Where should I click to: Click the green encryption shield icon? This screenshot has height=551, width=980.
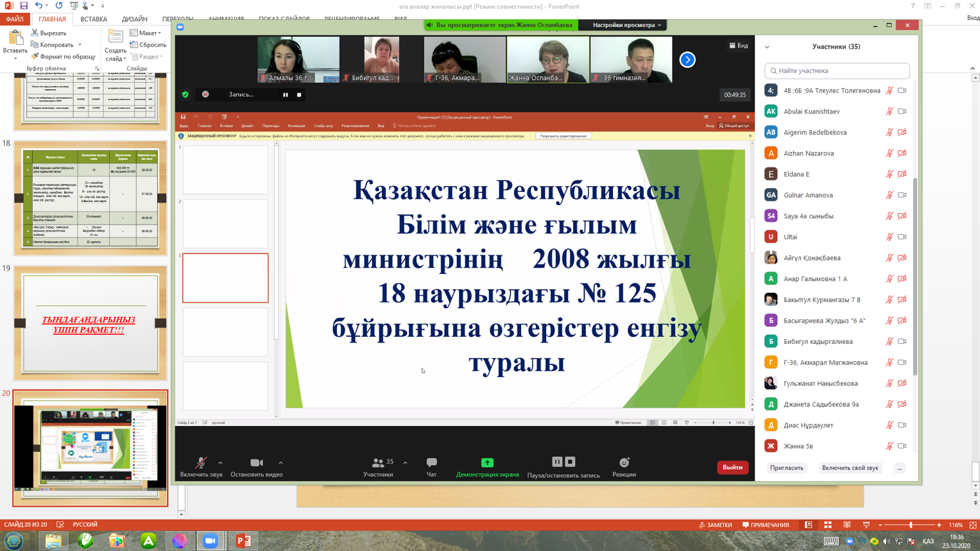[185, 95]
